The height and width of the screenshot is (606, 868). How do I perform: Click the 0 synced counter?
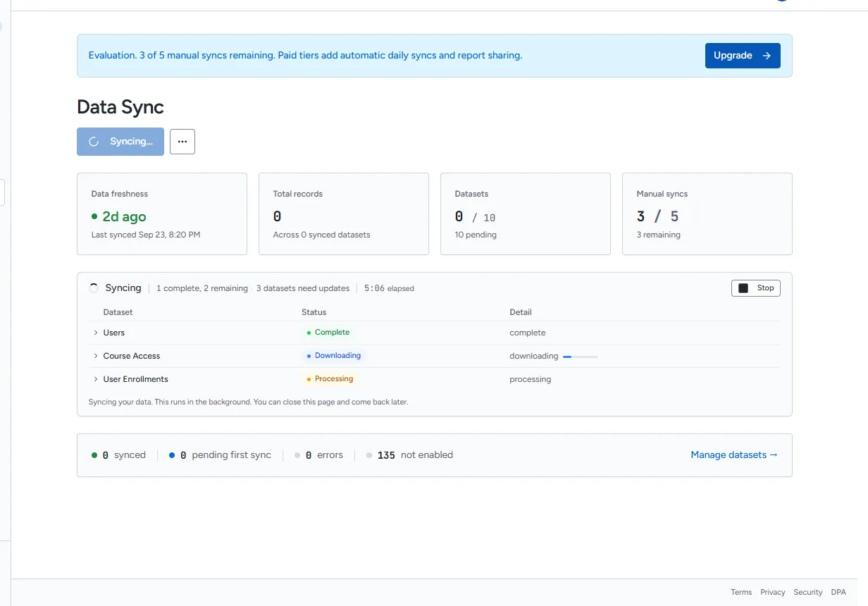coord(118,455)
